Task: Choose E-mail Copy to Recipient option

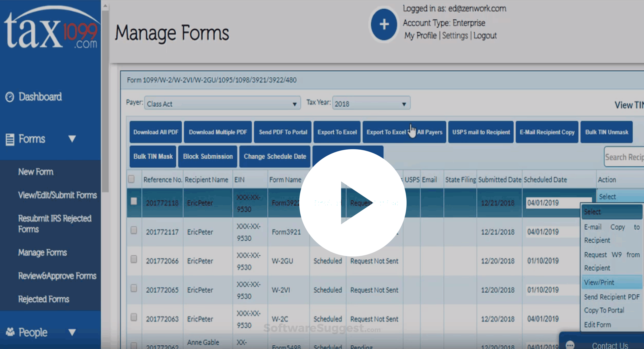Action: [612, 234]
